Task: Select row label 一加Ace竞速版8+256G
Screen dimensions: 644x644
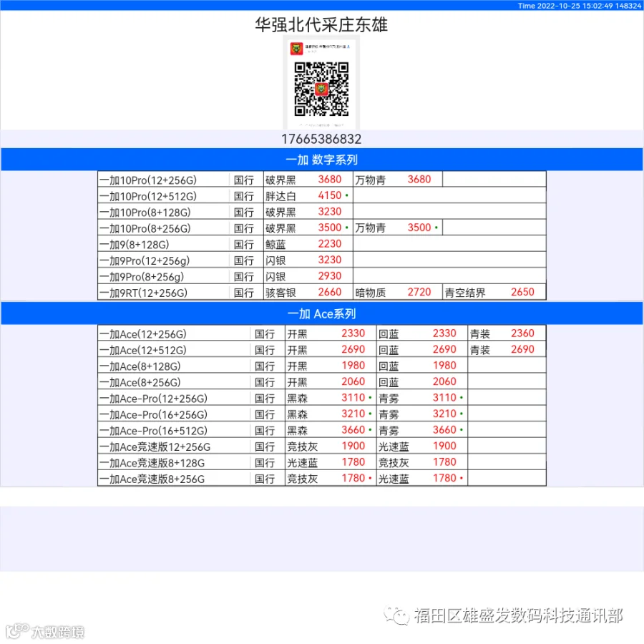Action: 152,479
